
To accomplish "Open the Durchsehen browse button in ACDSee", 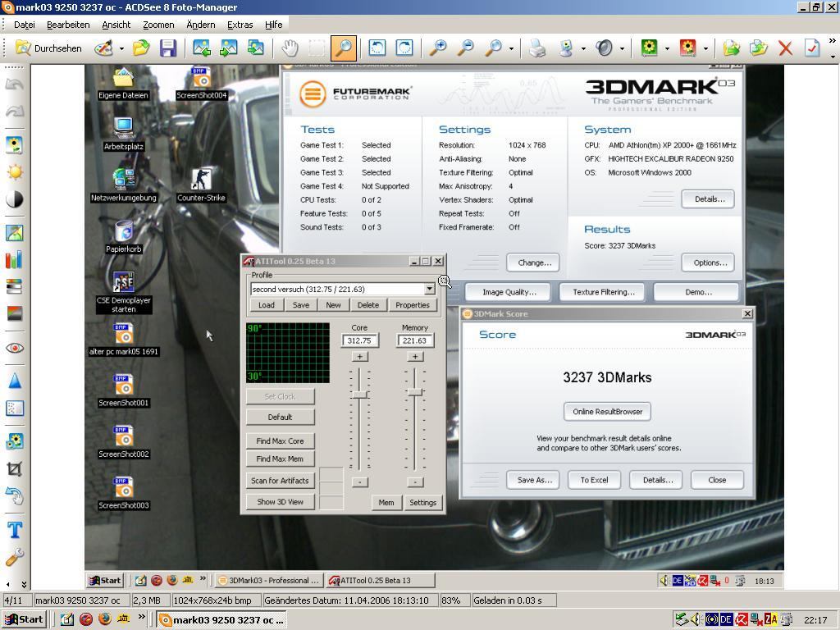I will [48, 48].
